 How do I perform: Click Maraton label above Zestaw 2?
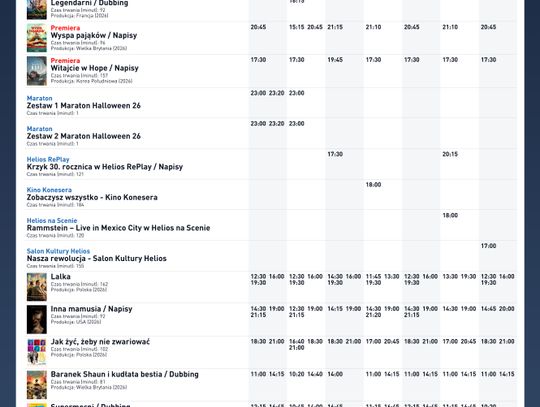pyautogui.click(x=39, y=129)
